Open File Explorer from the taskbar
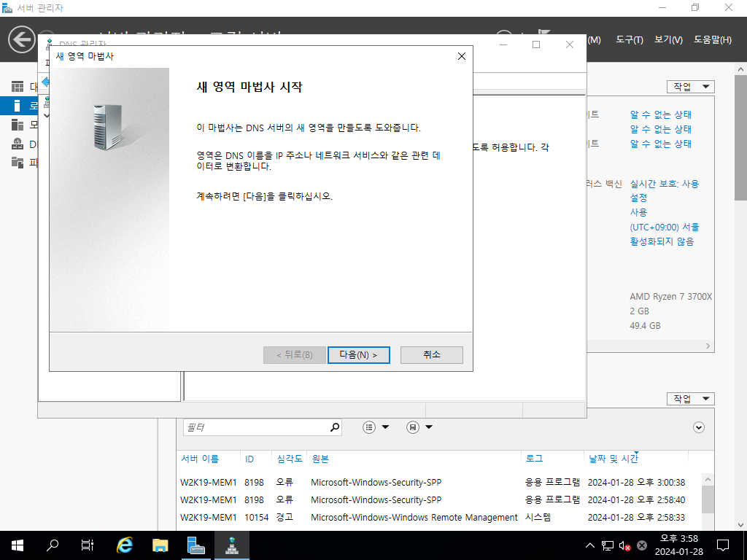747x560 pixels. (x=160, y=545)
